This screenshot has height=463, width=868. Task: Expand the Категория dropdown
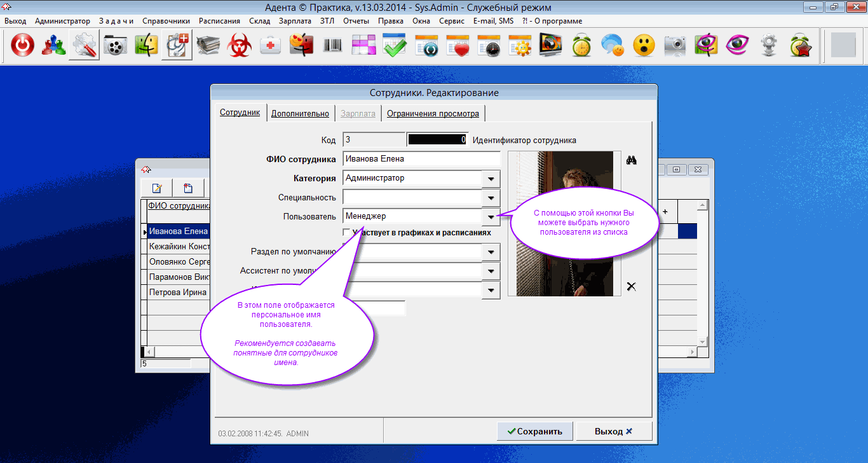(491, 179)
